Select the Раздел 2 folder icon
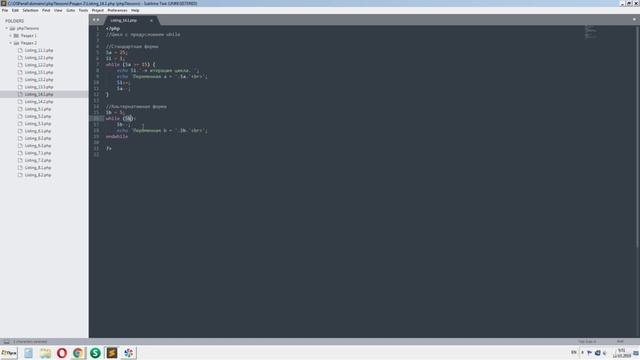Viewport: 640px width, 360px height. (16, 43)
